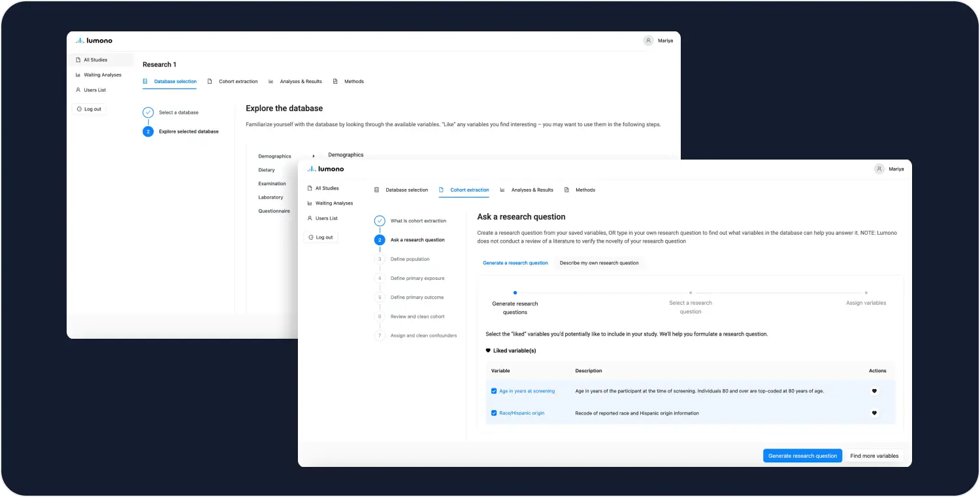Click Mariya's avatar icon in the front window

click(x=879, y=169)
